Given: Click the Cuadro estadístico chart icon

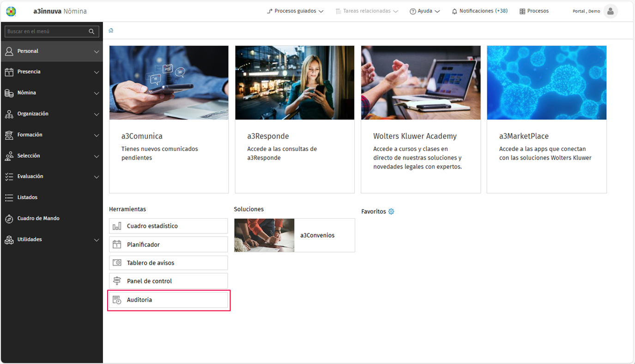Looking at the screenshot, I should point(117,226).
